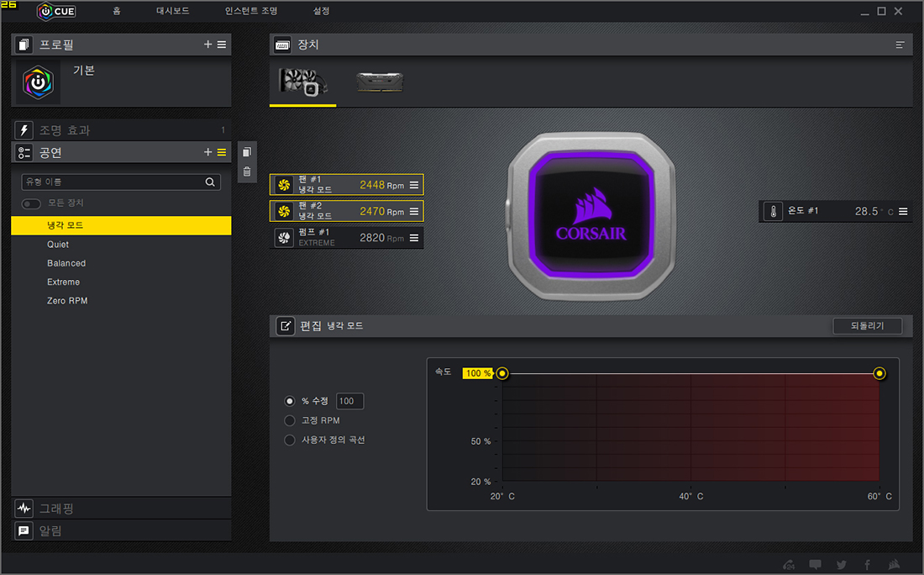Viewport: 924px width, 575px height.
Task: Open 인스턴트 조명 (Instant Lighting) menu
Action: pyautogui.click(x=251, y=11)
